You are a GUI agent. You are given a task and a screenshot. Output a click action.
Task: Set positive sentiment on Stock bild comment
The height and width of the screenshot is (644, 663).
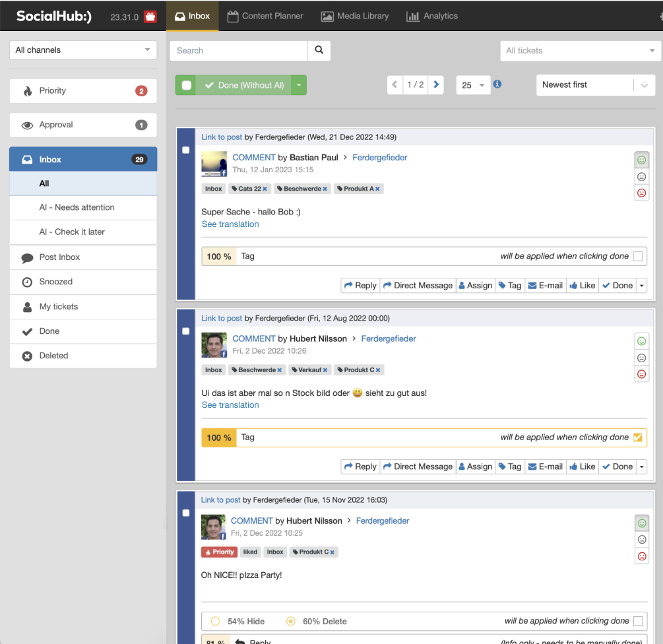tap(641, 341)
